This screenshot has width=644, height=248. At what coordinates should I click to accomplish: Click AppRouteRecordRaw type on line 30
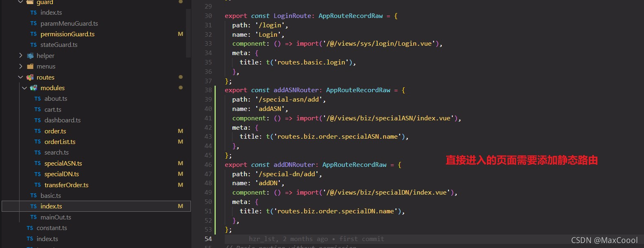click(x=350, y=15)
